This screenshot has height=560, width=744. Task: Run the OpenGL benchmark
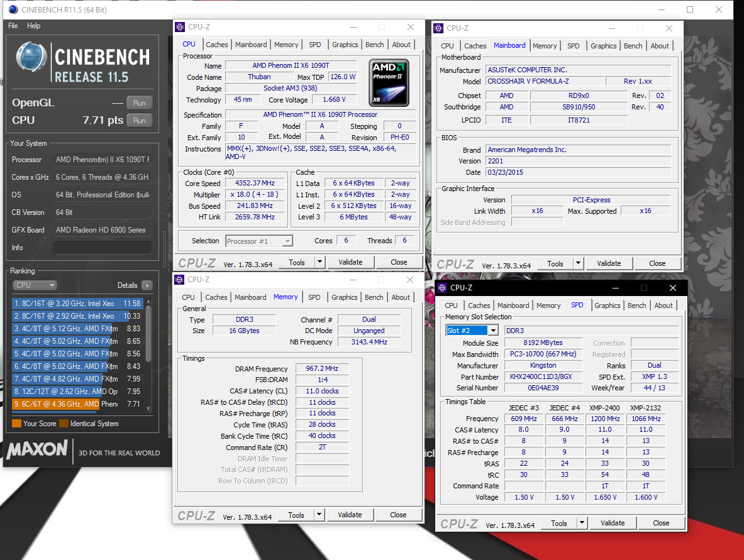pyautogui.click(x=140, y=103)
